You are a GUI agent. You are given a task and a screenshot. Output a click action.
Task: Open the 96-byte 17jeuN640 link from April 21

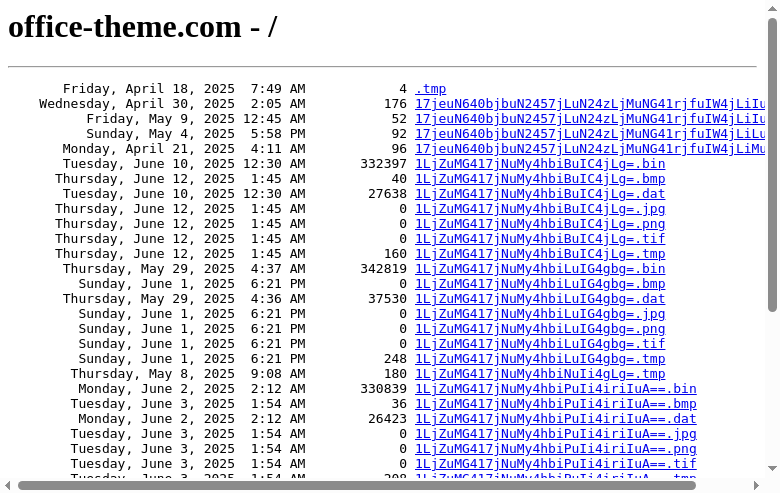pos(590,149)
